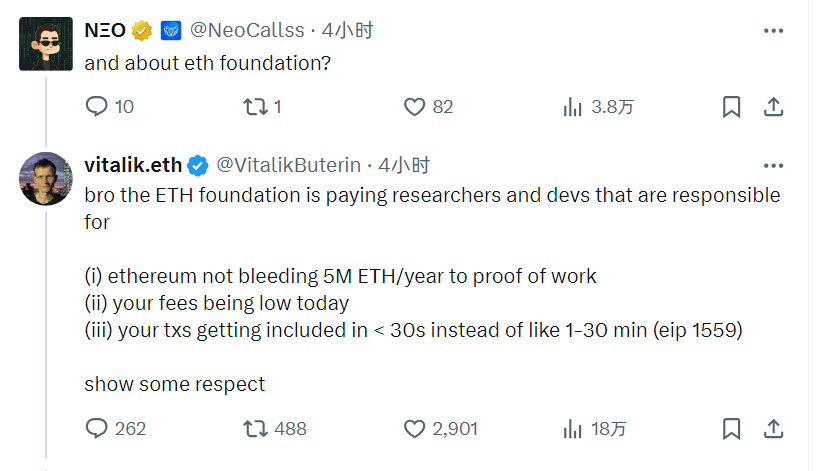Bookmark NEO's tweet
The width and height of the screenshot is (818, 471).
[x=731, y=106]
